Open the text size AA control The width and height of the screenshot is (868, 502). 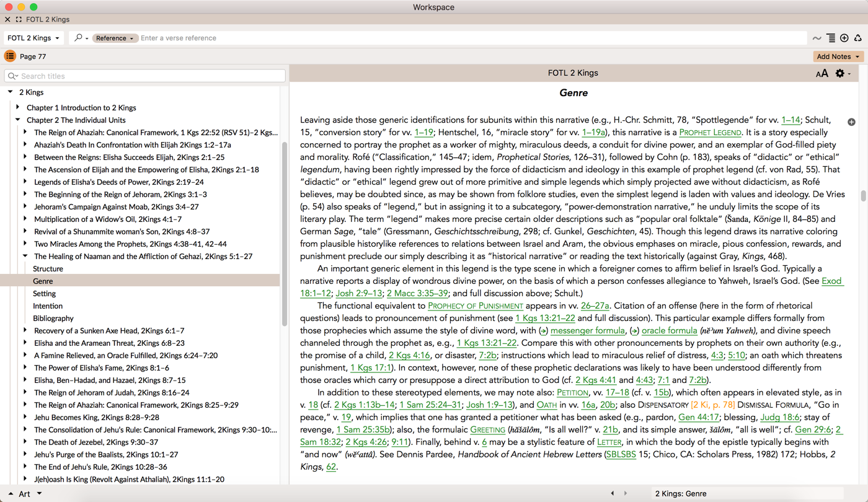tap(821, 74)
